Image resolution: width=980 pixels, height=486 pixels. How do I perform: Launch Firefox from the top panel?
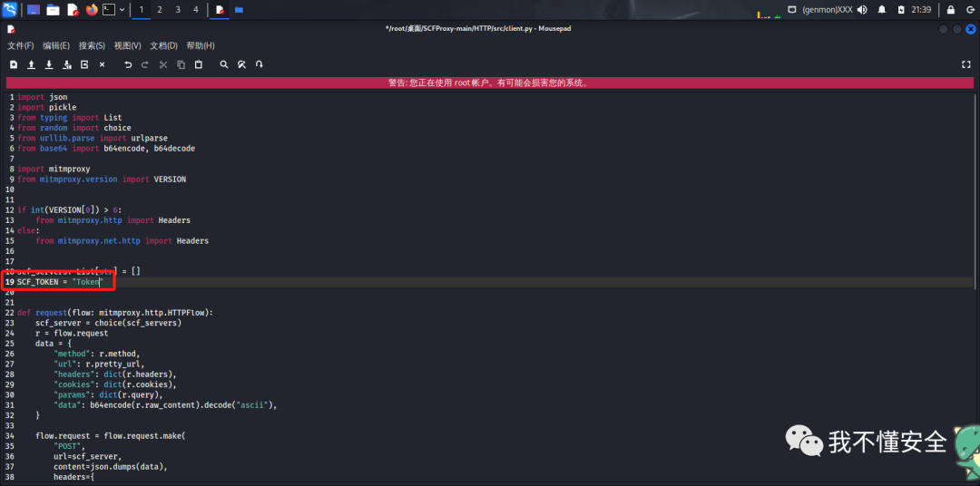tap(92, 10)
